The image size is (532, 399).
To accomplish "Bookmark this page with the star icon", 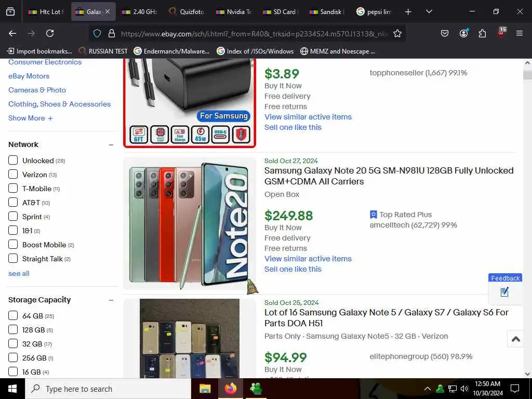I will pyautogui.click(x=397, y=33).
